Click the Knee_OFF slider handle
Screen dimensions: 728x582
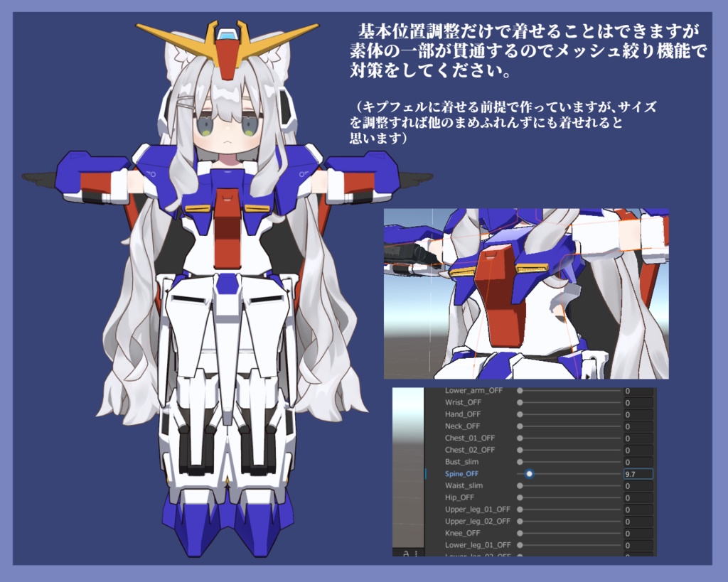pyautogui.click(x=520, y=533)
